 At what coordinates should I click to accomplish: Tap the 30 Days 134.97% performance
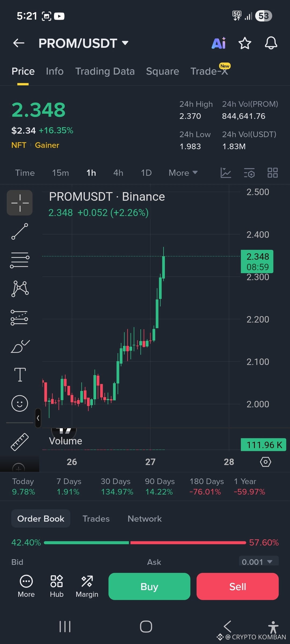pos(117,486)
